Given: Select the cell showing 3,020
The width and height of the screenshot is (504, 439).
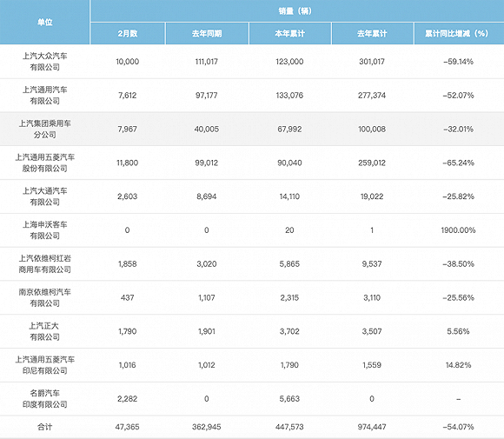Looking at the screenshot, I should click(207, 264).
